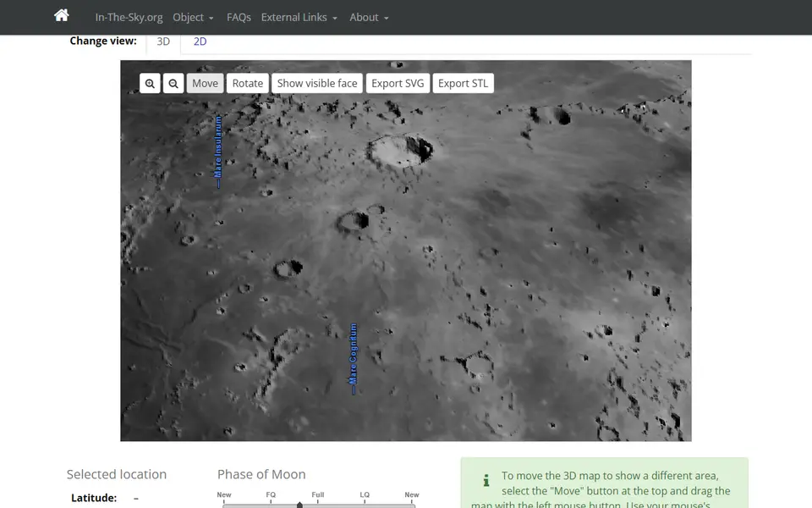Click the Export SVG button

click(x=398, y=84)
